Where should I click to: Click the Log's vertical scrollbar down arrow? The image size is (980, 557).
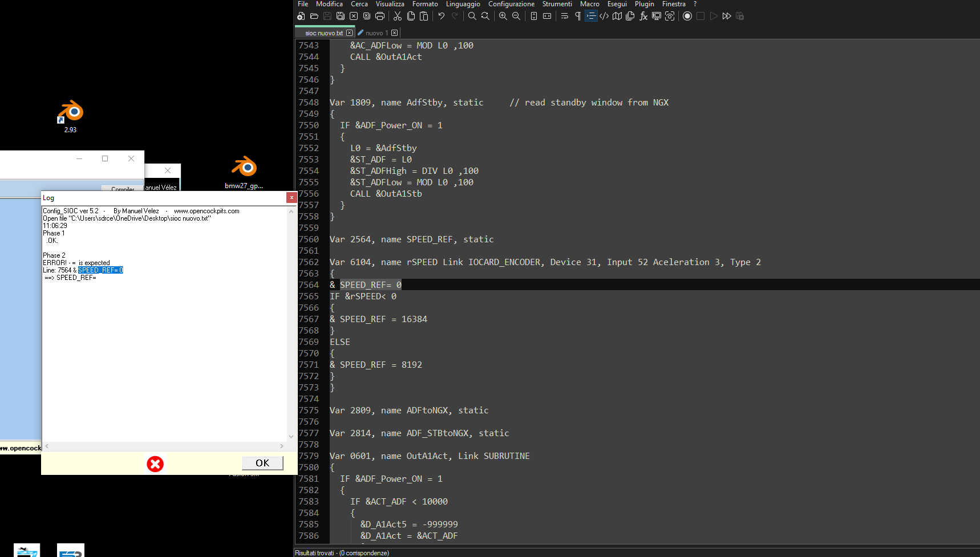tap(291, 437)
